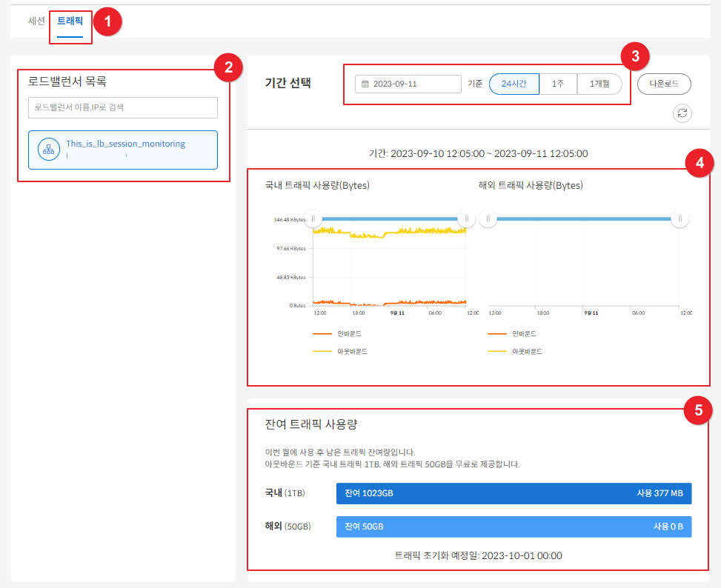Click left range handle of 국내 traffic chart
This screenshot has height=588, width=721.
pos(313,218)
